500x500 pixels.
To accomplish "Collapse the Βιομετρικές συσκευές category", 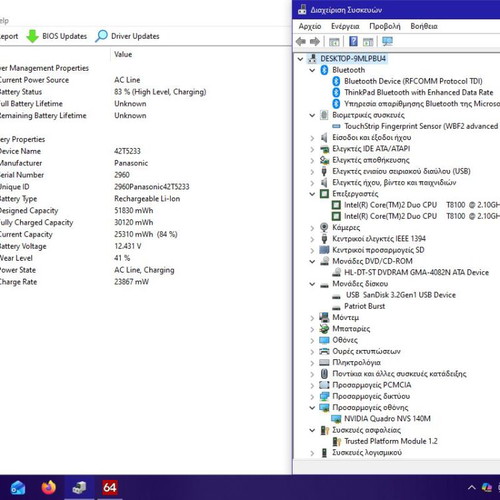I will click(x=312, y=115).
